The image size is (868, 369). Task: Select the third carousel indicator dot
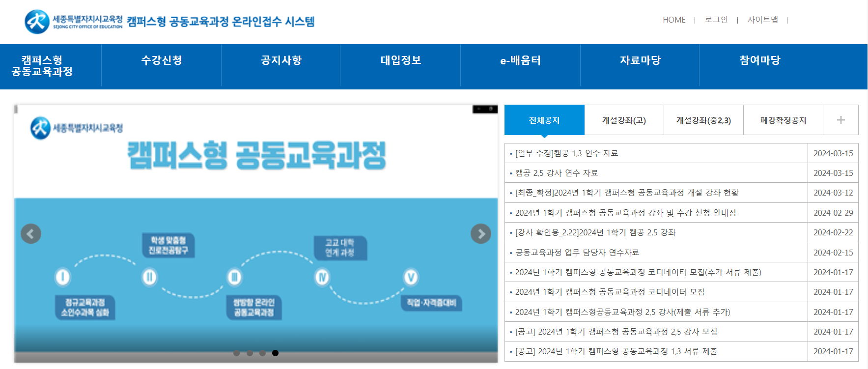pos(262,353)
